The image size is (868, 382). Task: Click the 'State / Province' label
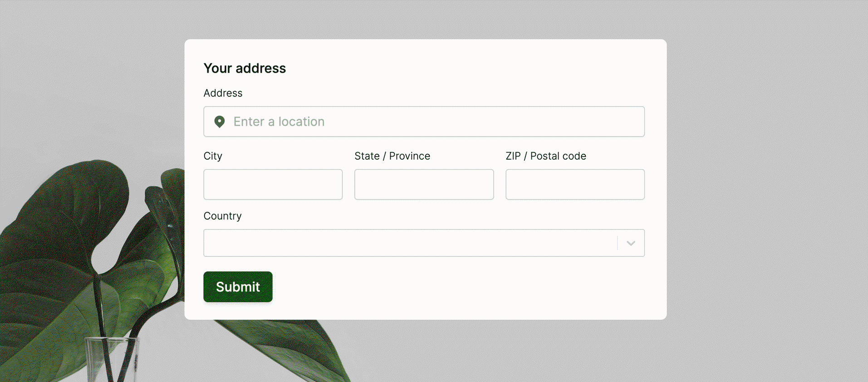(x=392, y=156)
